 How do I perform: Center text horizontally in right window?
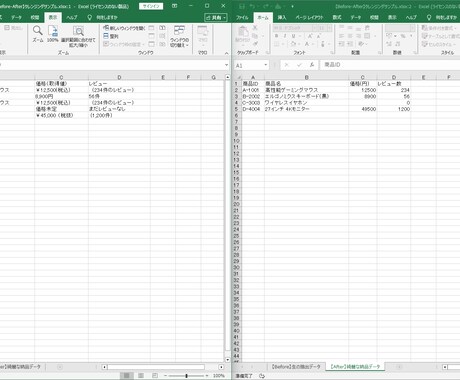click(350, 36)
